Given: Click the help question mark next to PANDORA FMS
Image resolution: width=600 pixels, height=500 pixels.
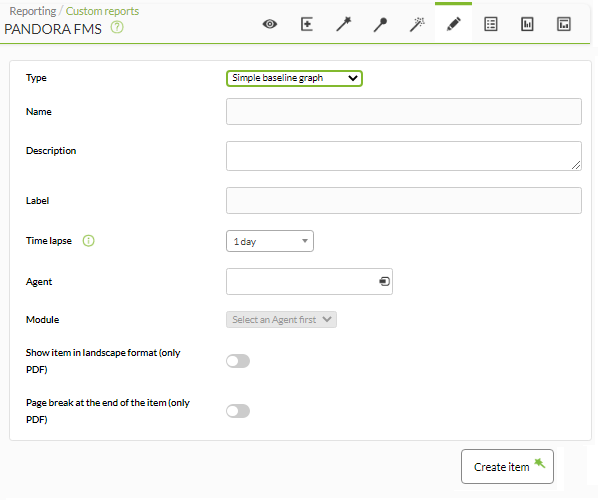Looking at the screenshot, I should point(117,28).
